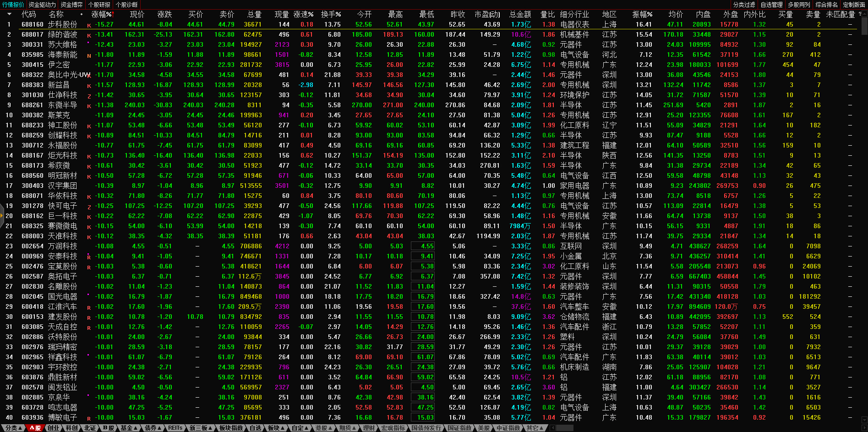
Task: Switch to the 资金驱动力 tab
Action: 42,5
